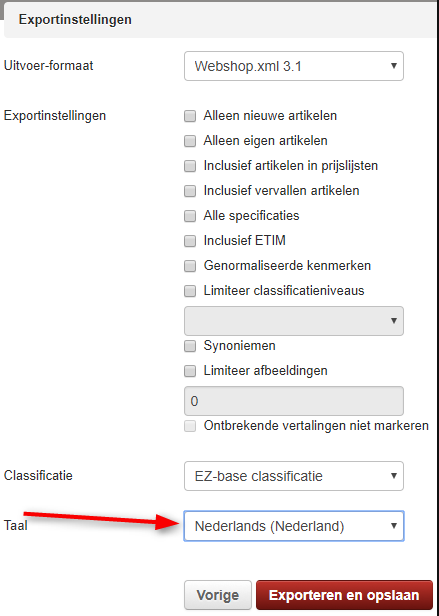
Task: Enable Limiteer classificatieniveaus checkbox
Action: click(x=190, y=291)
